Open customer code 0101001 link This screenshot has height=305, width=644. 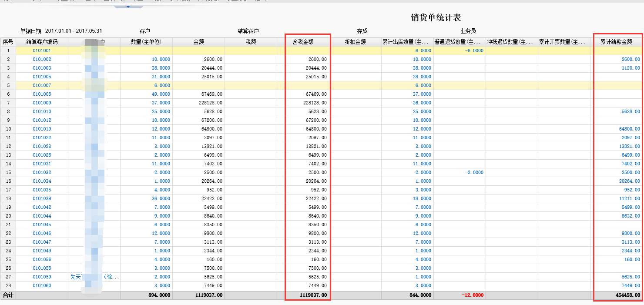pyautogui.click(x=42, y=50)
